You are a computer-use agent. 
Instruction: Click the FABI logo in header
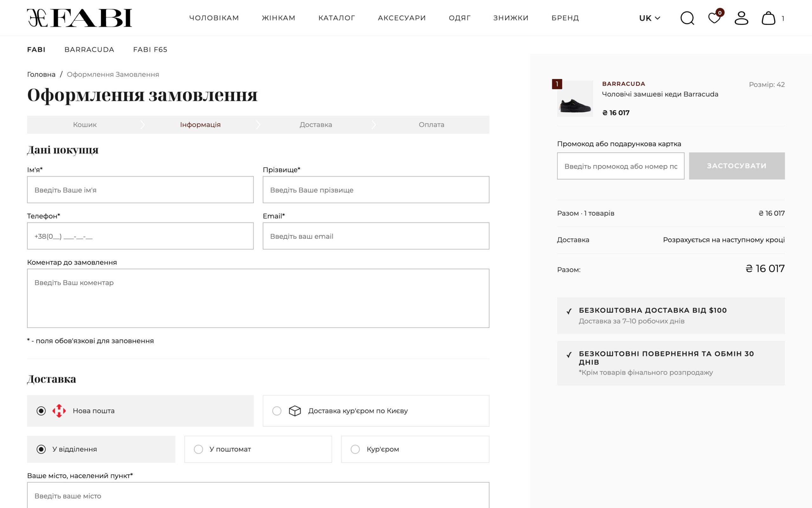pyautogui.click(x=80, y=18)
